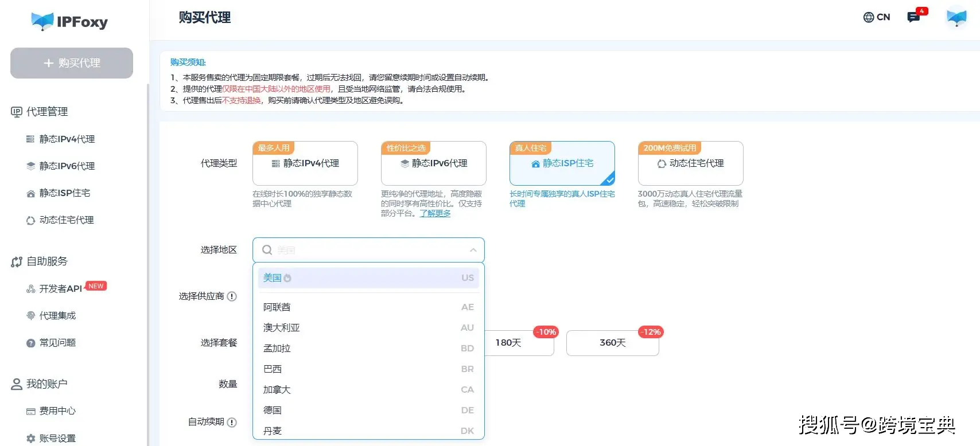This screenshot has width=980, height=446.
Task: Click info icon next to 选择供应商
Action: point(232,296)
